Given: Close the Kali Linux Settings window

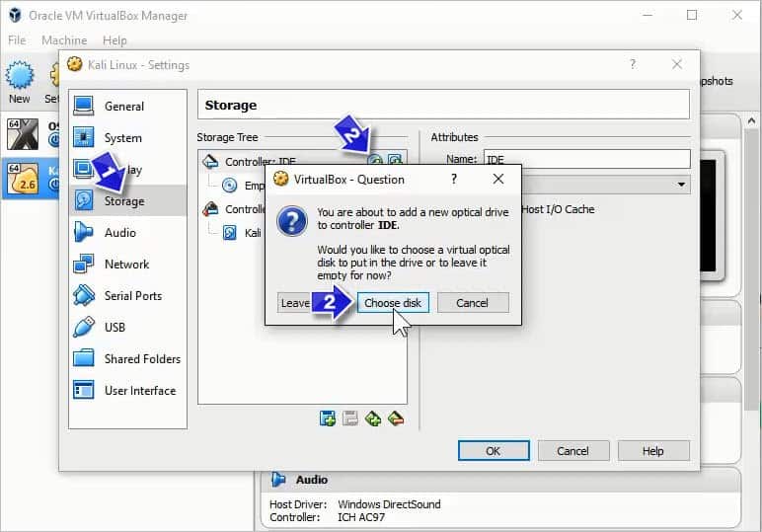Looking at the screenshot, I should [677, 64].
